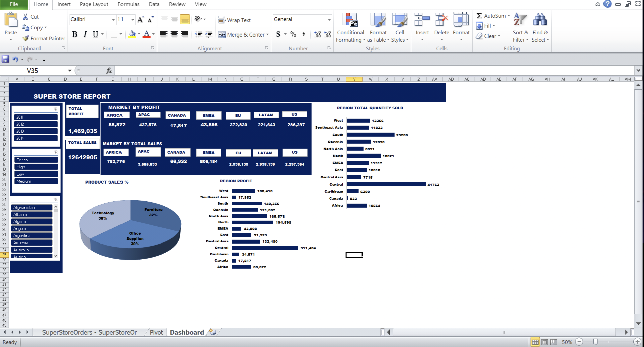Click the insert function fx icon
The image size is (644, 347).
[109, 70]
